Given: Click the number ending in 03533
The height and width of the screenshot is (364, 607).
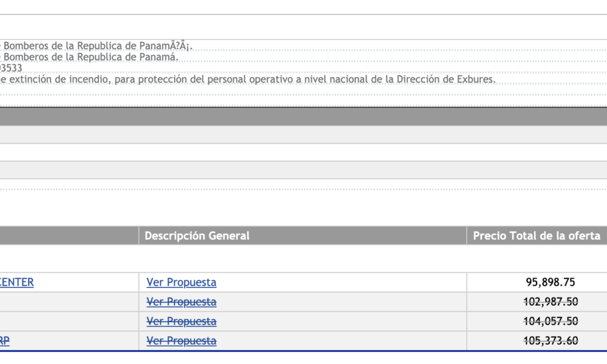Looking at the screenshot, I should tap(11, 68).
